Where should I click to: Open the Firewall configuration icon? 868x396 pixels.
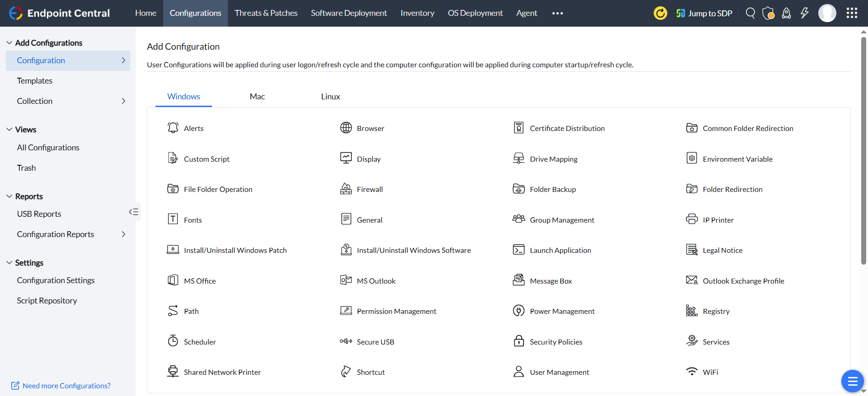[x=346, y=189]
